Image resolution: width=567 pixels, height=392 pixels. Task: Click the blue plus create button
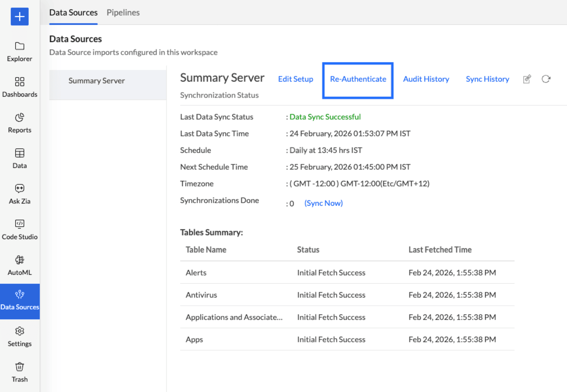tap(20, 16)
